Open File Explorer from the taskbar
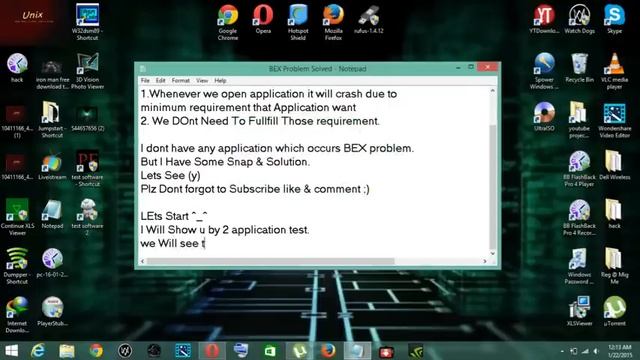640x360 pixels. coord(67,351)
